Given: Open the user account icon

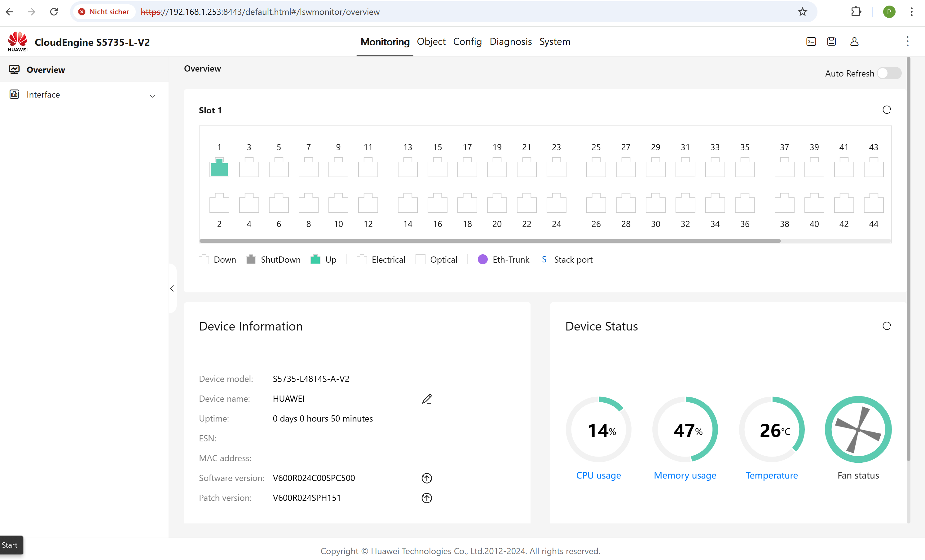Looking at the screenshot, I should tap(854, 41).
